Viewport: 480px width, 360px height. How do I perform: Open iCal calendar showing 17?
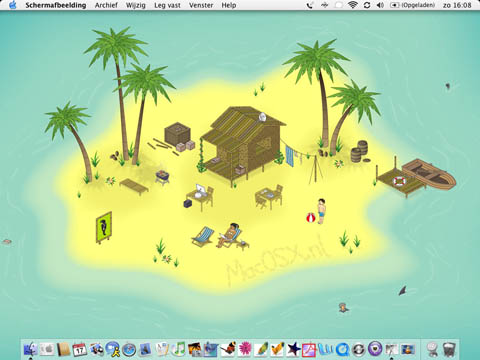tap(80, 349)
